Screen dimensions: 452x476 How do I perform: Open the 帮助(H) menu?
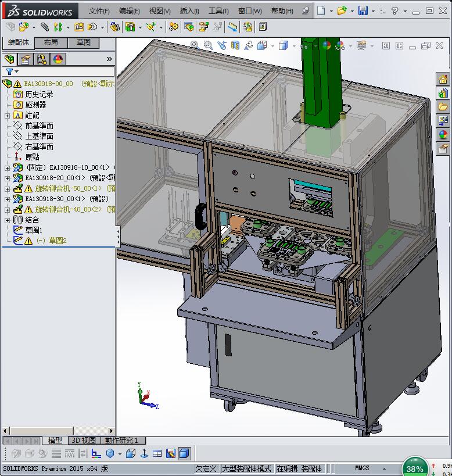pos(282,11)
